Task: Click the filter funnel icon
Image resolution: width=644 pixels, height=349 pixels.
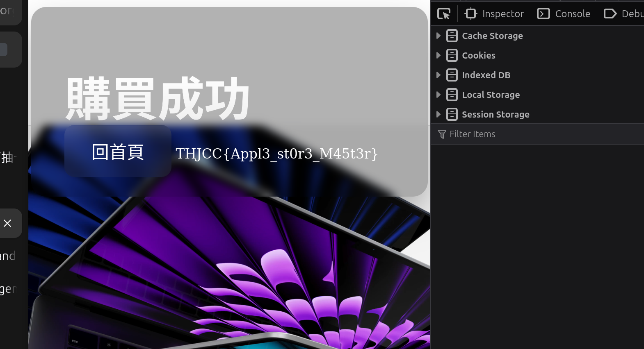Action: [x=442, y=134]
